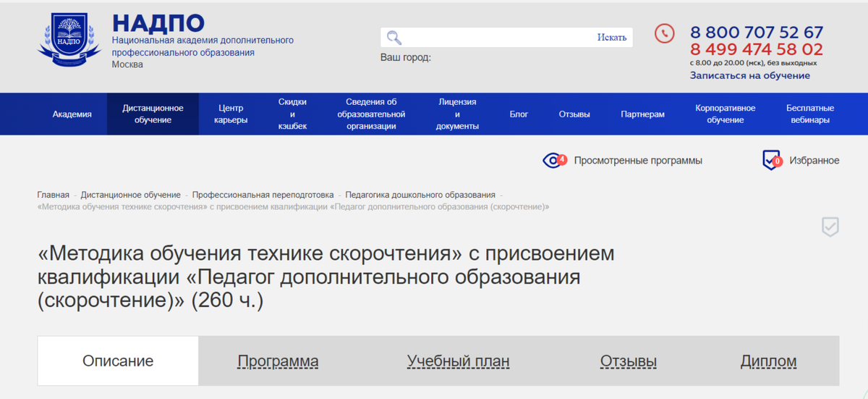Screen dimensions: 868x399
Task: Open the Отзывы item in blue navigation bar
Action: (x=574, y=114)
